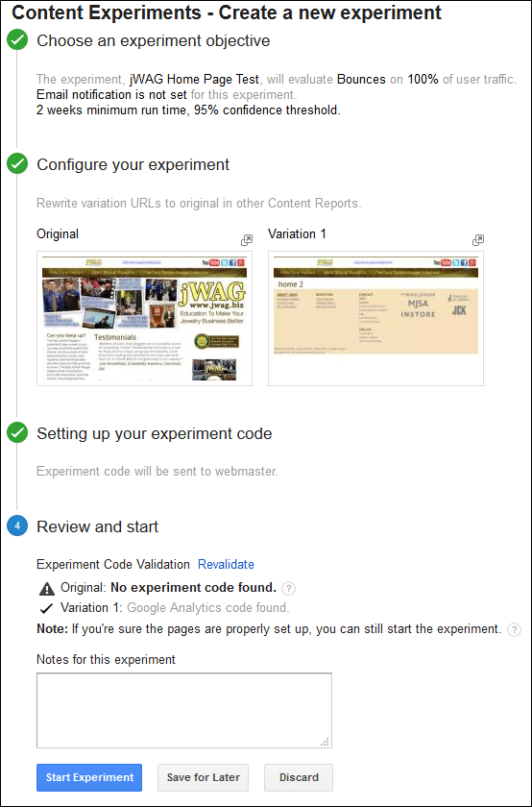Click the Rewrite variation URLs text
Screen dimensions: 532x807
tap(199, 204)
